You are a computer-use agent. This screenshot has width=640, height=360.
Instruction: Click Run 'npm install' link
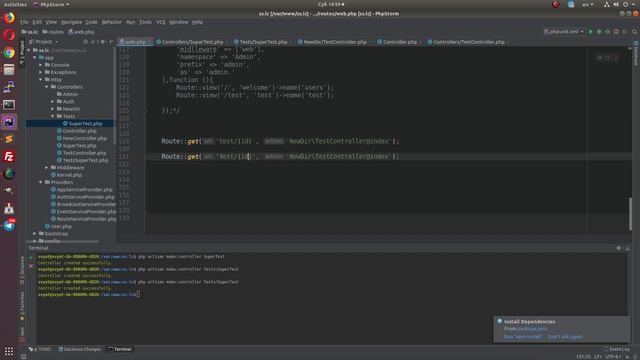pyautogui.click(x=523, y=337)
